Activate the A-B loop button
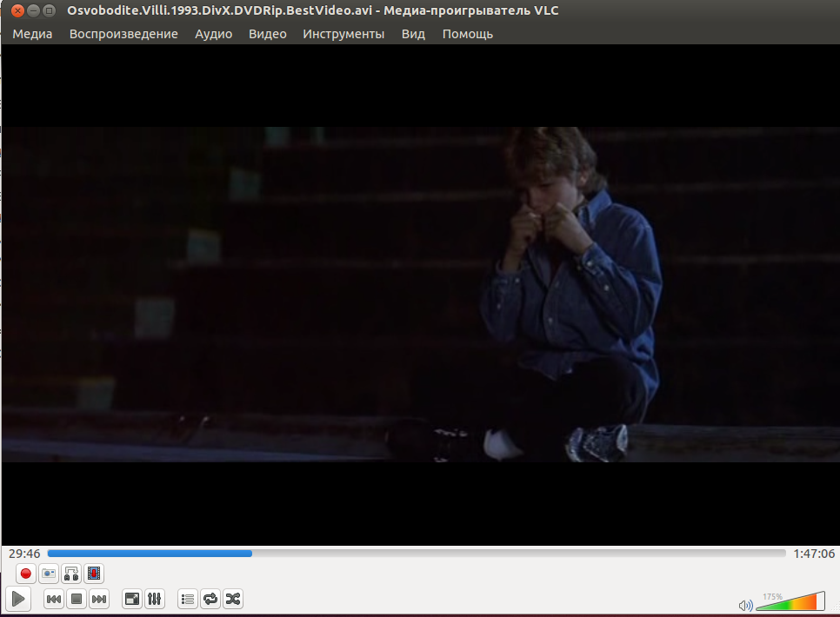 point(71,574)
